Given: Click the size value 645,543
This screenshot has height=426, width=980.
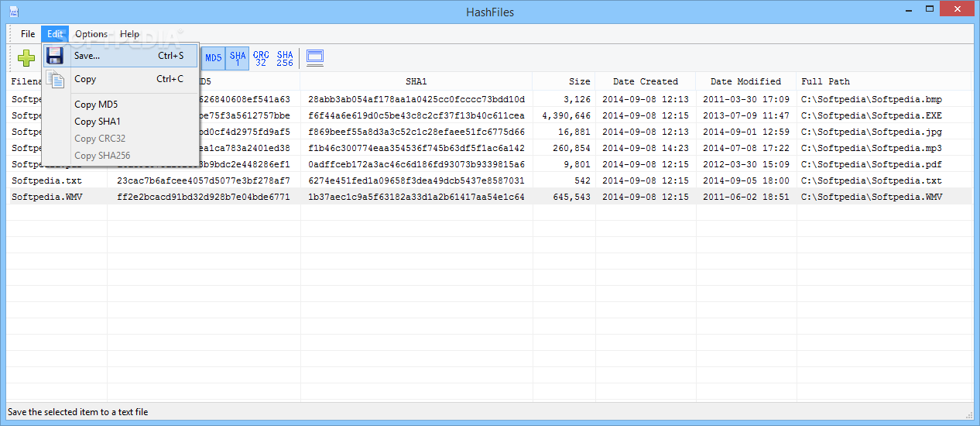Looking at the screenshot, I should 572,197.
